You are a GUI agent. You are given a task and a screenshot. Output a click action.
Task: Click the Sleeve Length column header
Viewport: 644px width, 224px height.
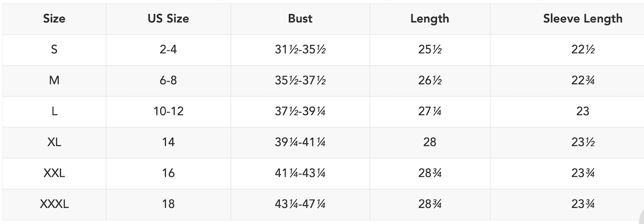tap(583, 19)
